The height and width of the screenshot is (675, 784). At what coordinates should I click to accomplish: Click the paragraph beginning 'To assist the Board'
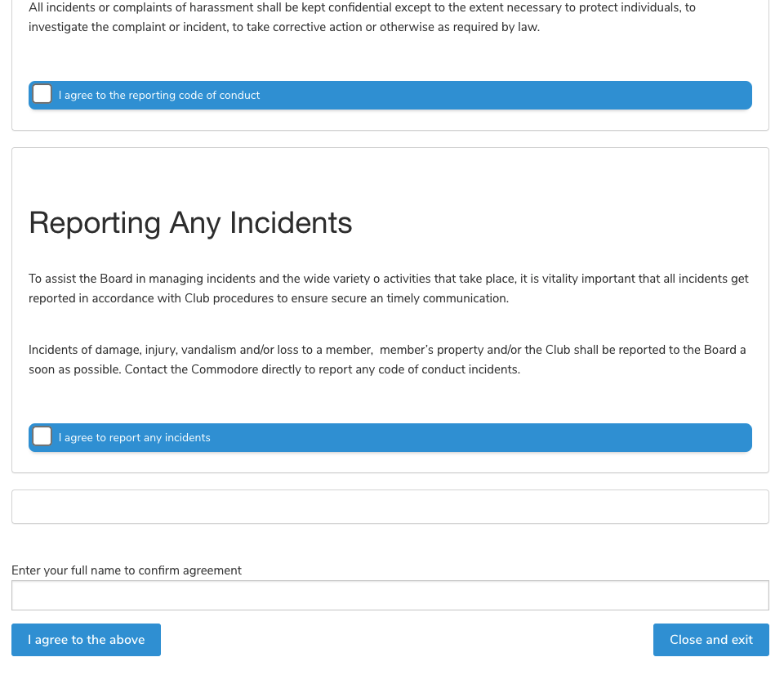[388, 288]
